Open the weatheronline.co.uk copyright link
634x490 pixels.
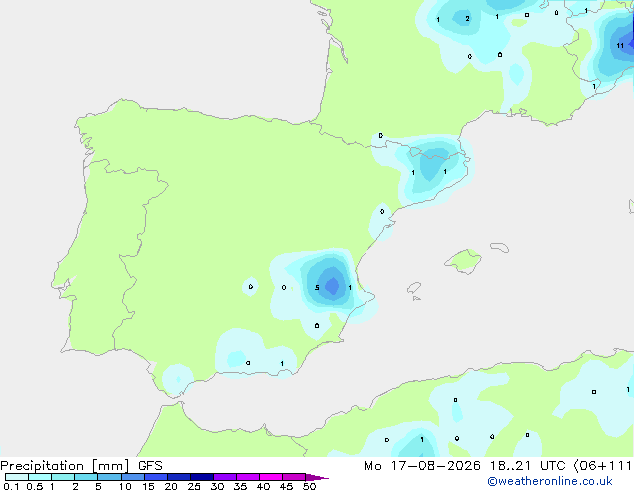tap(550, 481)
